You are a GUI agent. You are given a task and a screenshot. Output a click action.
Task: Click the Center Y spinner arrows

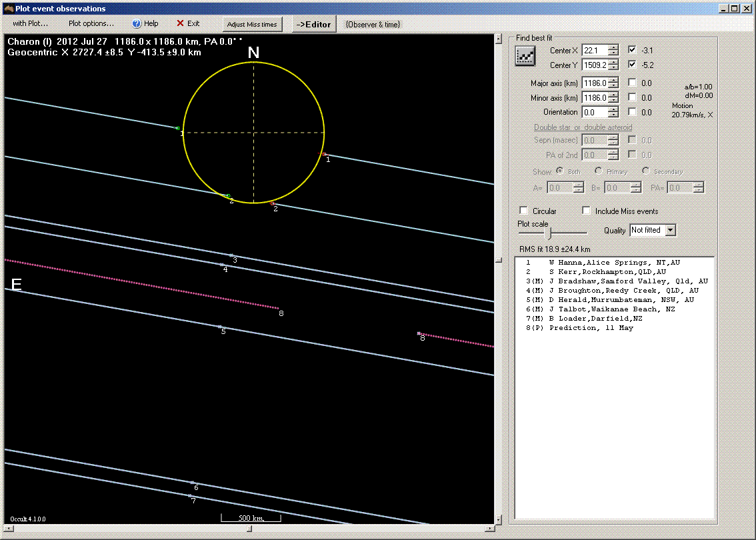(613, 65)
